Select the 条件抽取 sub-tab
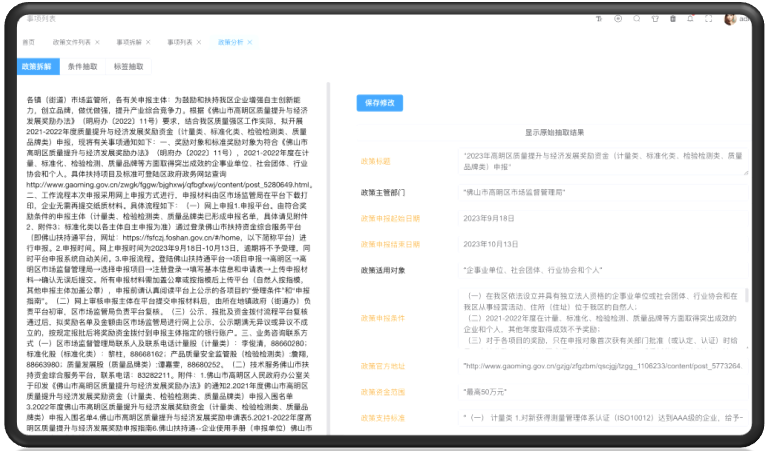Image resolution: width=769 pixels, height=451 pixels. click(82, 67)
